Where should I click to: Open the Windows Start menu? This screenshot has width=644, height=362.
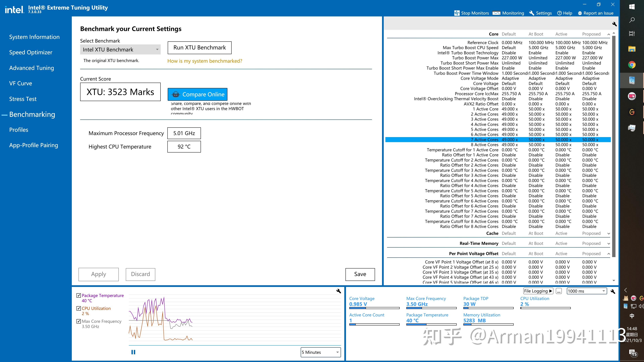pyautogui.click(x=632, y=7)
